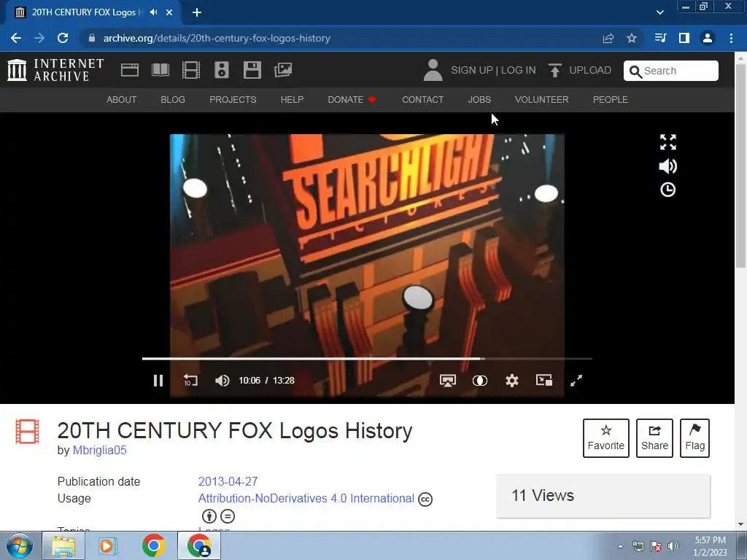Image resolution: width=747 pixels, height=560 pixels.
Task: Open the player settings gear
Action: [x=511, y=381]
